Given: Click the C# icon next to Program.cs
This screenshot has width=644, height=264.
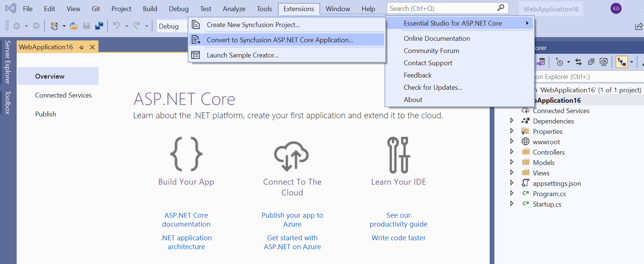Looking at the screenshot, I should click(526, 193).
